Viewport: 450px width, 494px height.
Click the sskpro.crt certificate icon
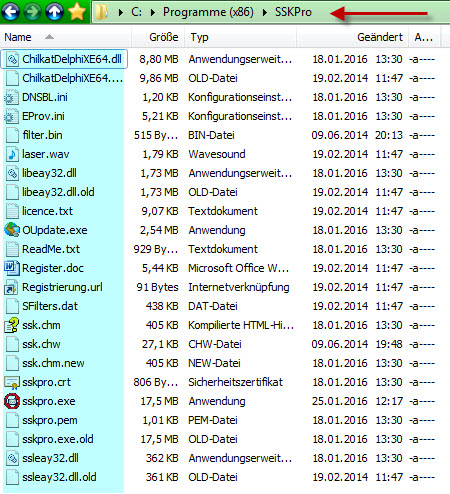coord(12,383)
